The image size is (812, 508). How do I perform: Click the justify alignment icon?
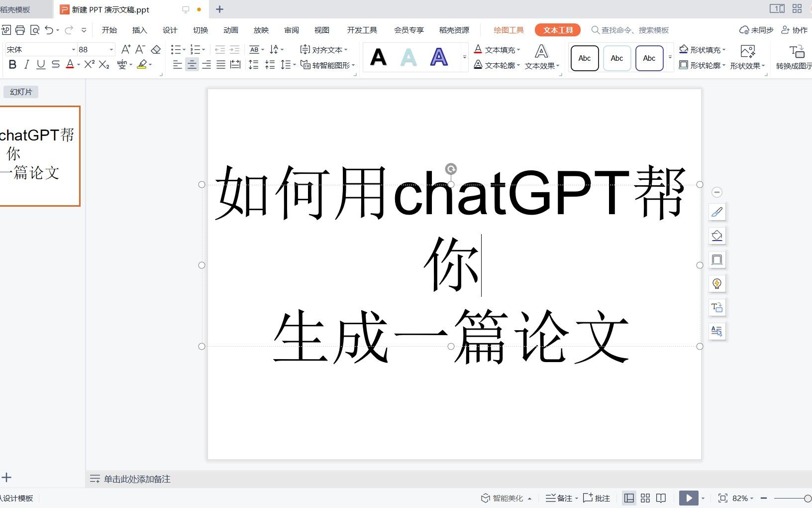[221, 65]
